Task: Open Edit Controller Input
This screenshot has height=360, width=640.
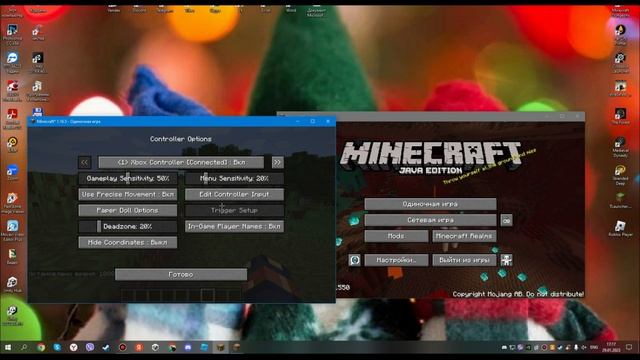Action: pos(234,194)
